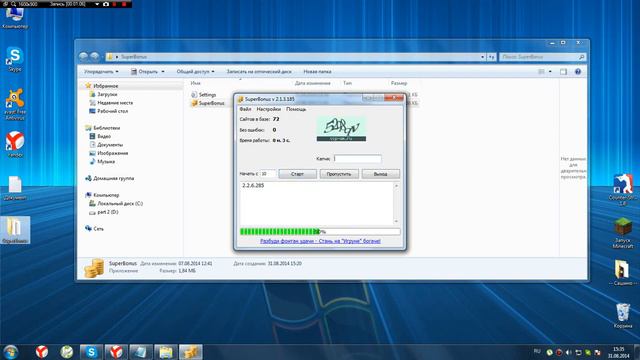Open the Skype desktop shortcut
640x360 pixels.
pyautogui.click(x=15, y=58)
